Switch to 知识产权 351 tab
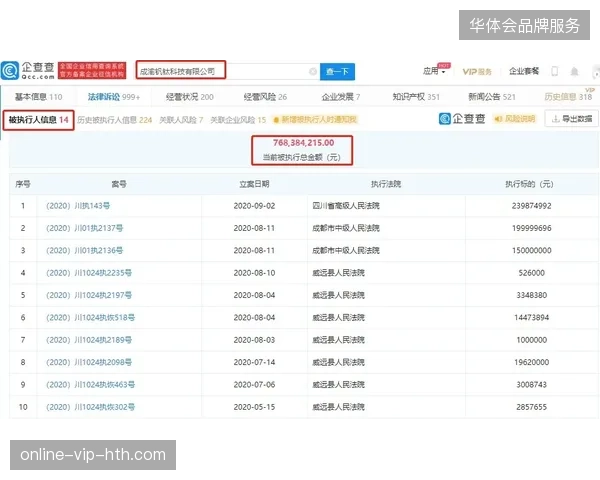This screenshot has width=600, height=480. pyautogui.click(x=416, y=97)
